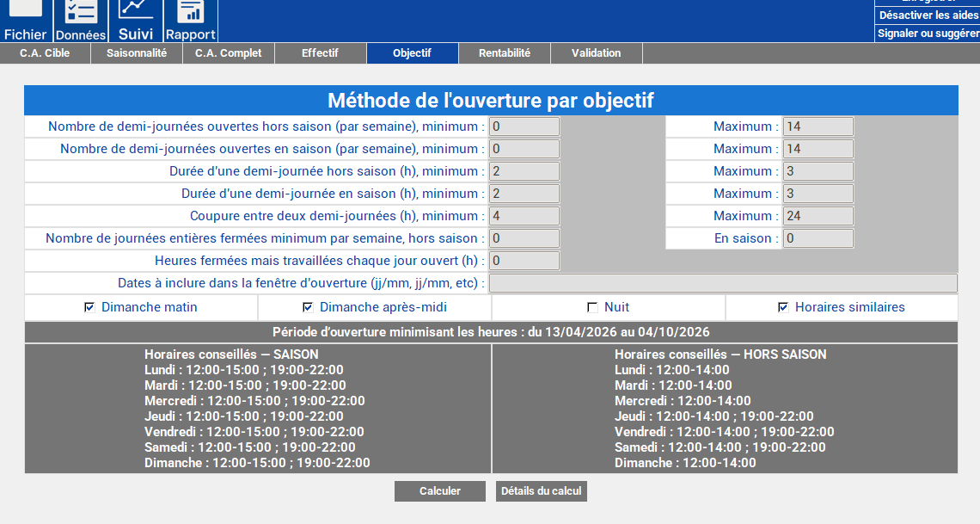Click Signaler ou suggérer link
980x524 pixels.
pyautogui.click(x=928, y=34)
